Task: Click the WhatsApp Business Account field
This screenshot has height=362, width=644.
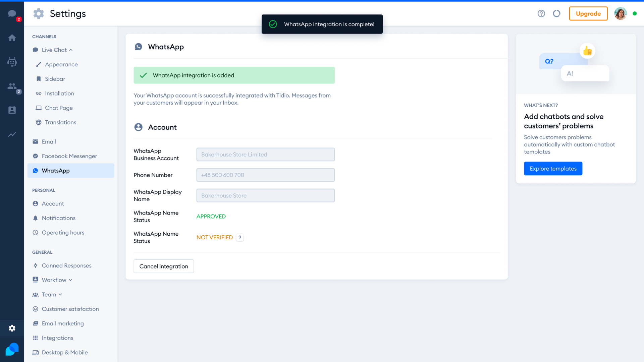Action: coord(265,155)
